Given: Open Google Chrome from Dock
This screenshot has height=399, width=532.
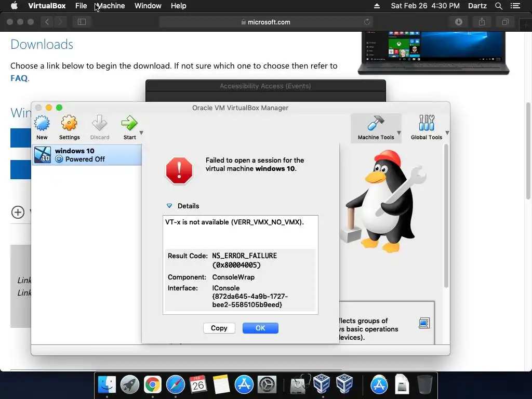Looking at the screenshot, I should pyautogui.click(x=152, y=385).
